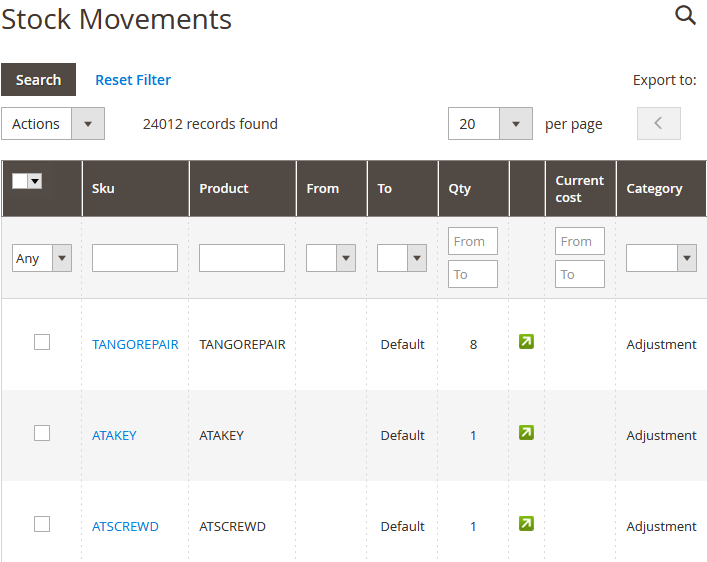The width and height of the screenshot is (707, 562).
Task: Click the magnifying glass search icon
Action: 685,15
